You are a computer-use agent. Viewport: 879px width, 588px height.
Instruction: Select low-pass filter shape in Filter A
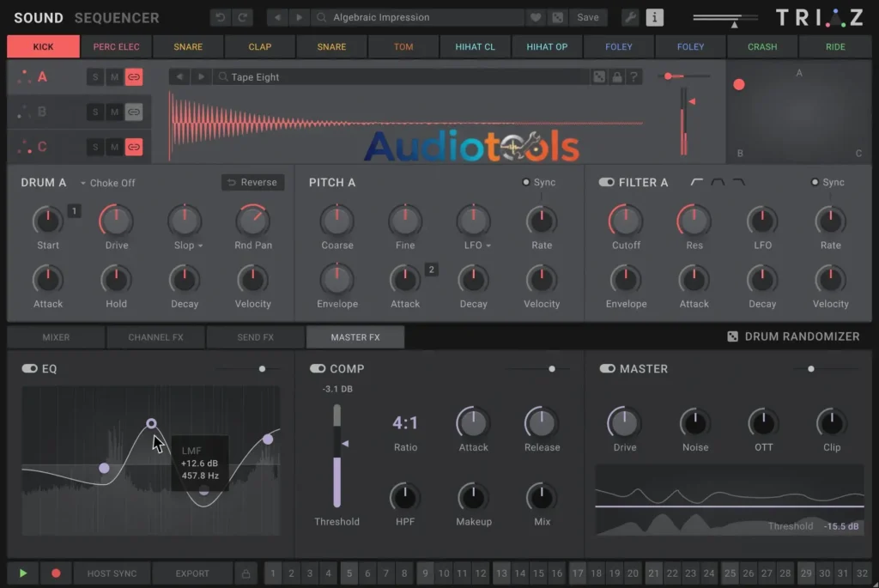point(739,182)
